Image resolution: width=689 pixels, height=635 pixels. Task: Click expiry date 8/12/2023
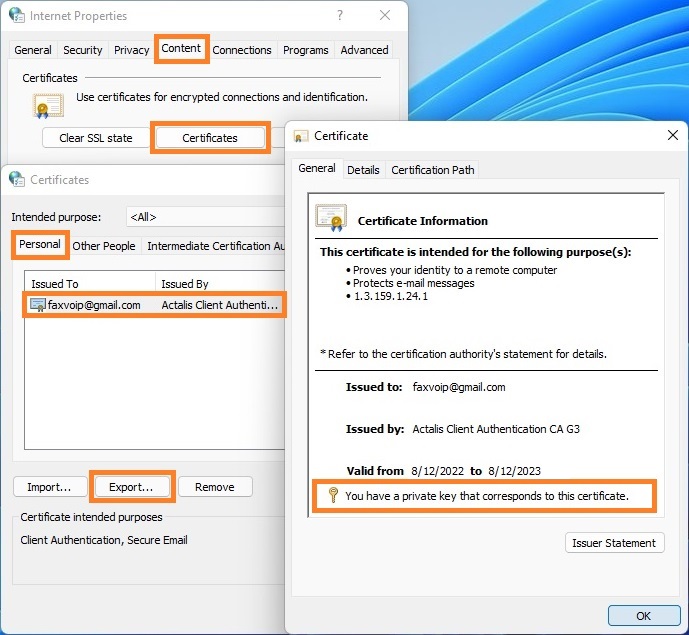[x=514, y=471]
